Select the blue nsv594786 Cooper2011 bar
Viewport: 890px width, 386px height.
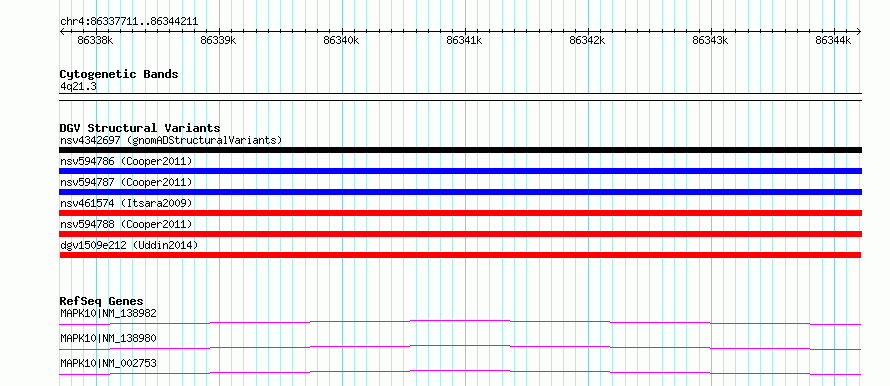pos(460,171)
